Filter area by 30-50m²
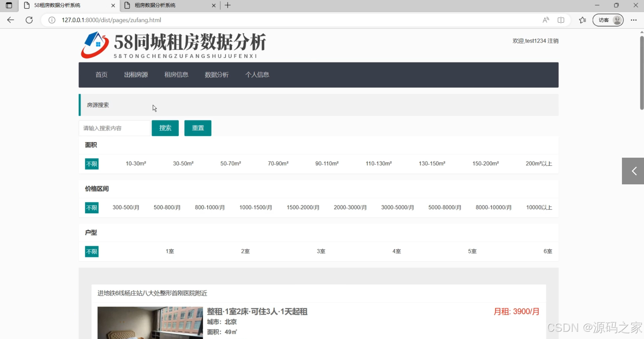The height and width of the screenshot is (339, 644). (183, 163)
